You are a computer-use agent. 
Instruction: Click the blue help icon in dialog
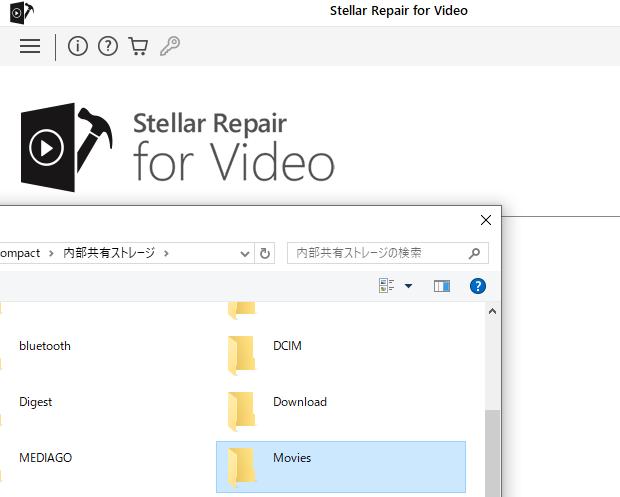(478, 286)
